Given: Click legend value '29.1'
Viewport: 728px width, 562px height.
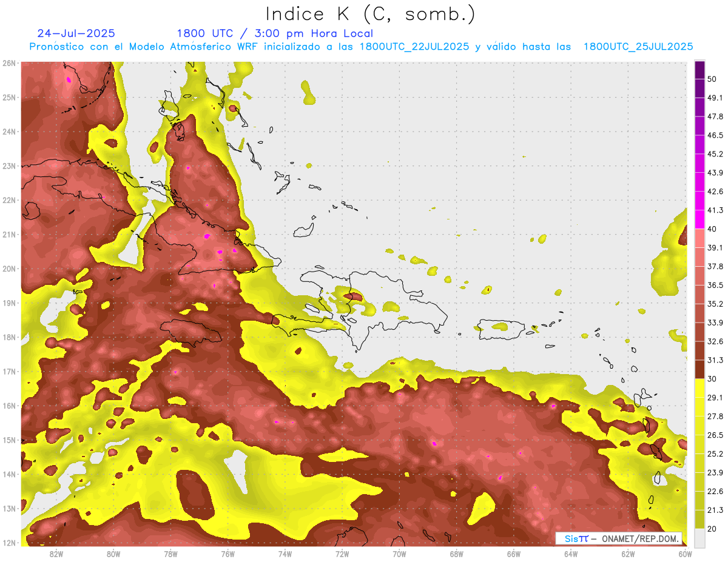Looking at the screenshot, I should pos(715,397).
